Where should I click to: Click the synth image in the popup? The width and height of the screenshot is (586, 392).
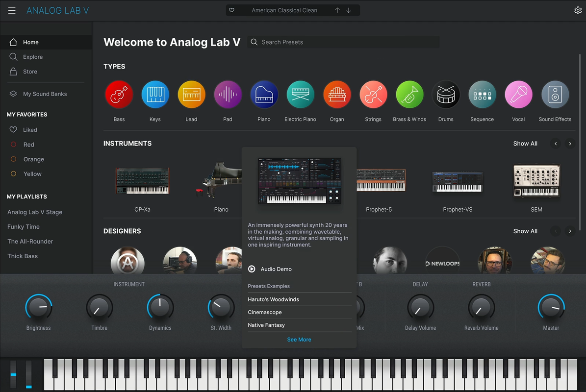click(299, 181)
